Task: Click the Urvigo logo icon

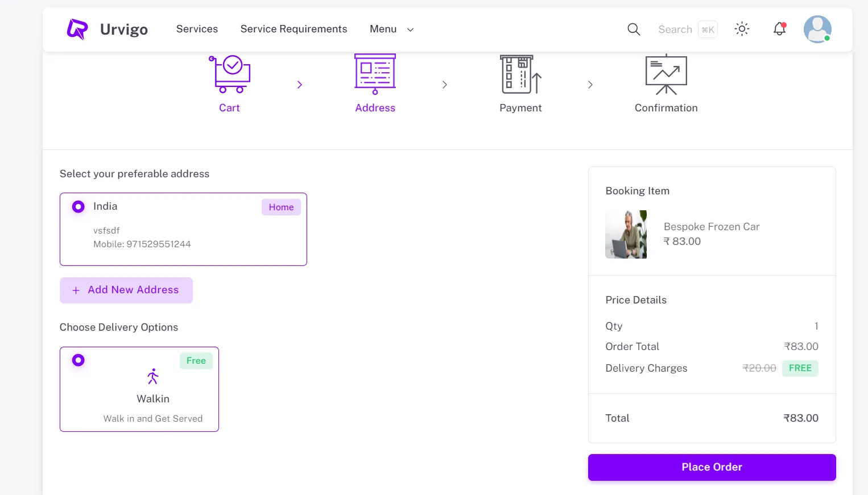Action: coord(77,29)
